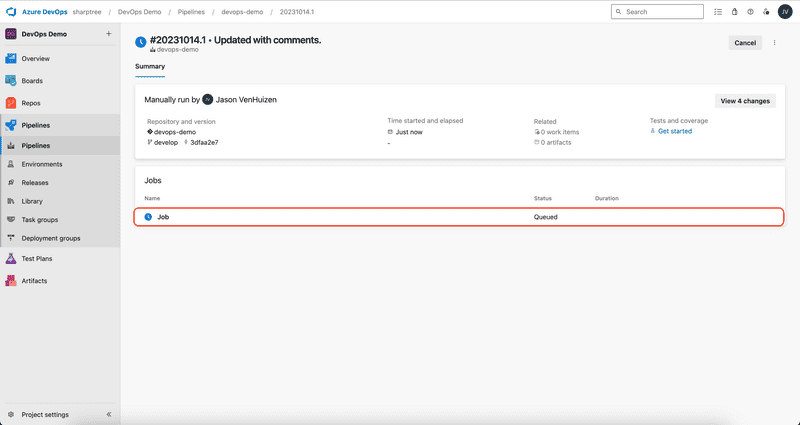Click the Environments icon in sidebar
Viewport: 800px width, 425px height.
[x=11, y=164]
